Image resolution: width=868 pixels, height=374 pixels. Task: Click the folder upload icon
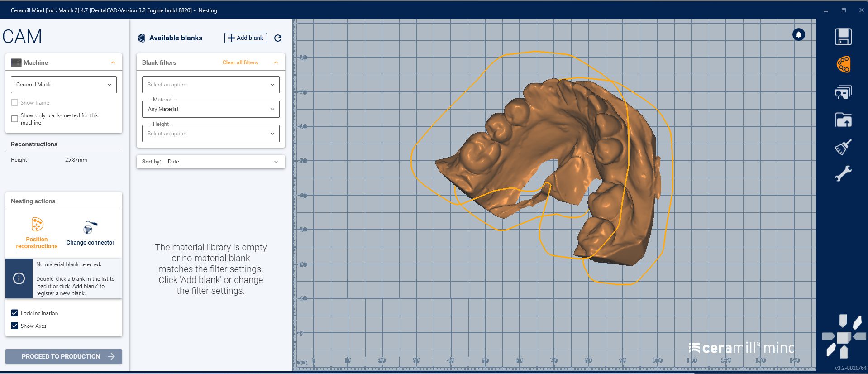tap(843, 120)
